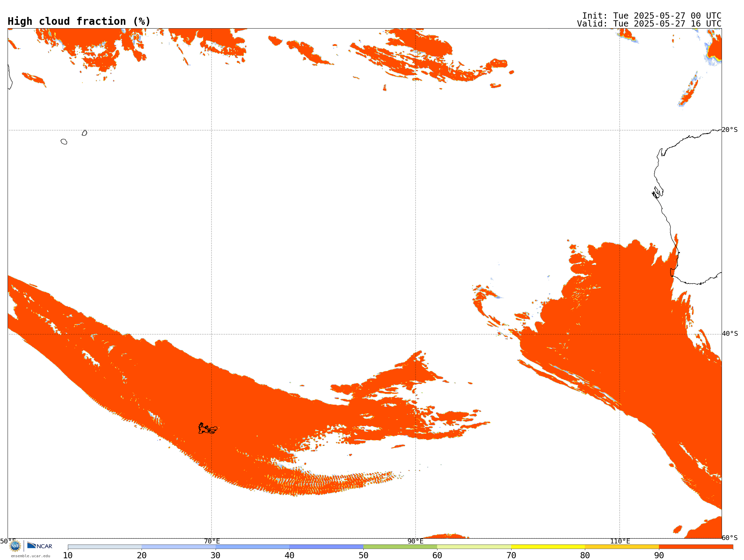
Task: Click the colorbar tick label 70
Action: [x=511, y=555]
